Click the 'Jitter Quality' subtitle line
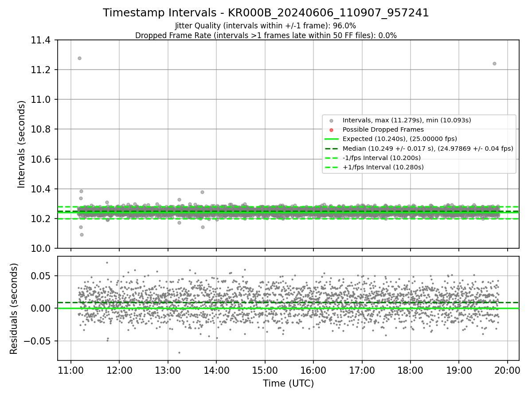This screenshot has height=399, width=532. pos(266,26)
